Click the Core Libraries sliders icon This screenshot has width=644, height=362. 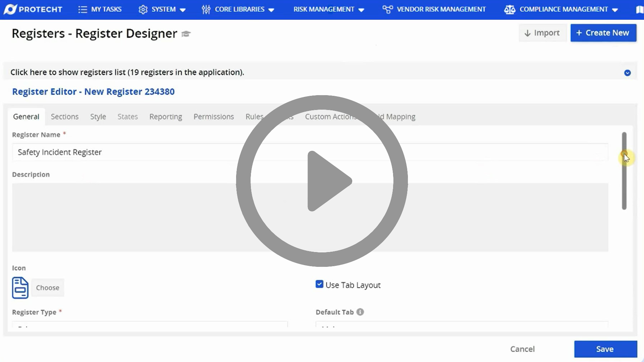click(206, 9)
